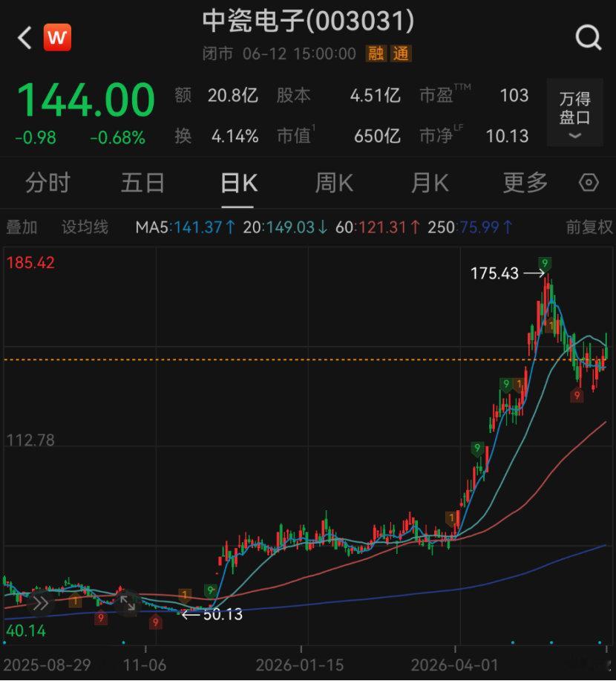The height and width of the screenshot is (681, 616).
Task: Tap the 股本 4.51亿 value
Action: (375, 95)
